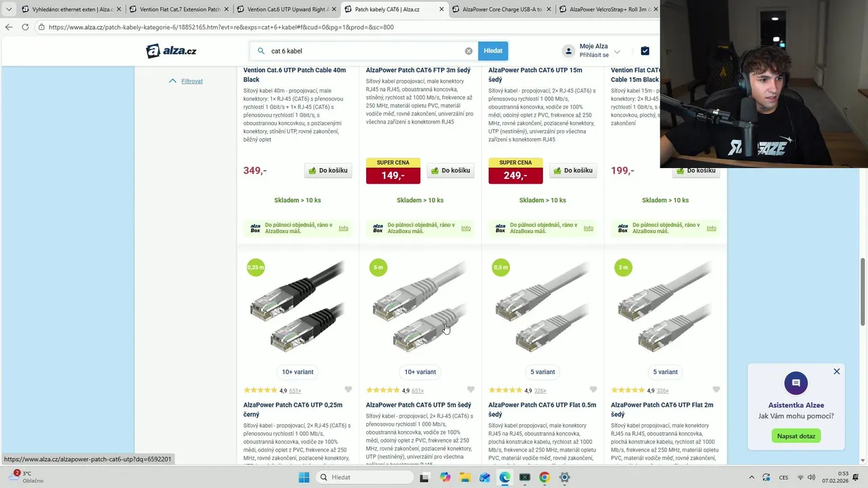Open 326× reviews of the Flat 0.5m cable
The image size is (868, 488).
(540, 391)
